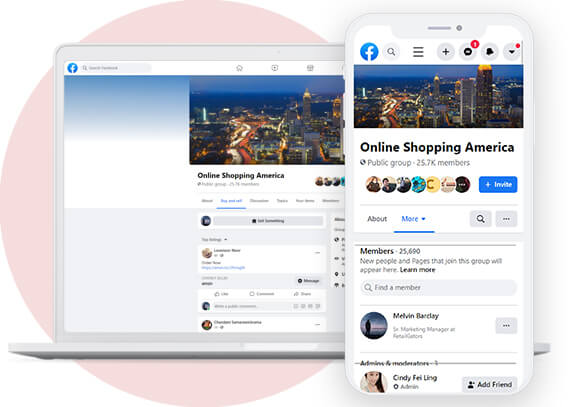The width and height of the screenshot is (583, 407).
Task: Tap Add Friend for Cindy Fei Ling
Action: click(x=490, y=384)
